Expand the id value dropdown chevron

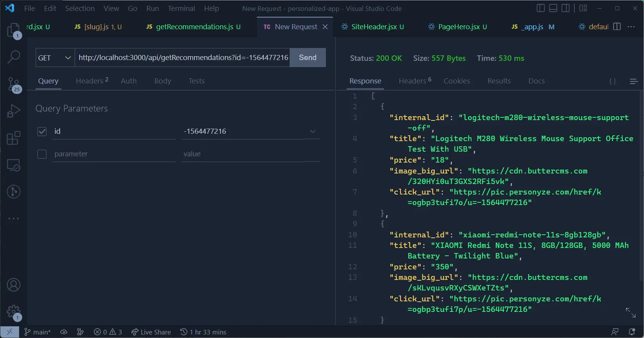coord(313,131)
